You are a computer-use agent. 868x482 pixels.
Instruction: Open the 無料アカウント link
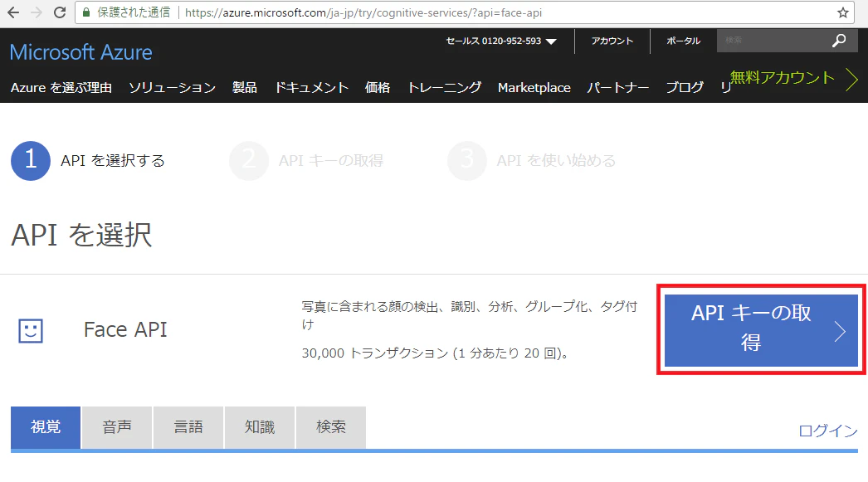coord(782,77)
